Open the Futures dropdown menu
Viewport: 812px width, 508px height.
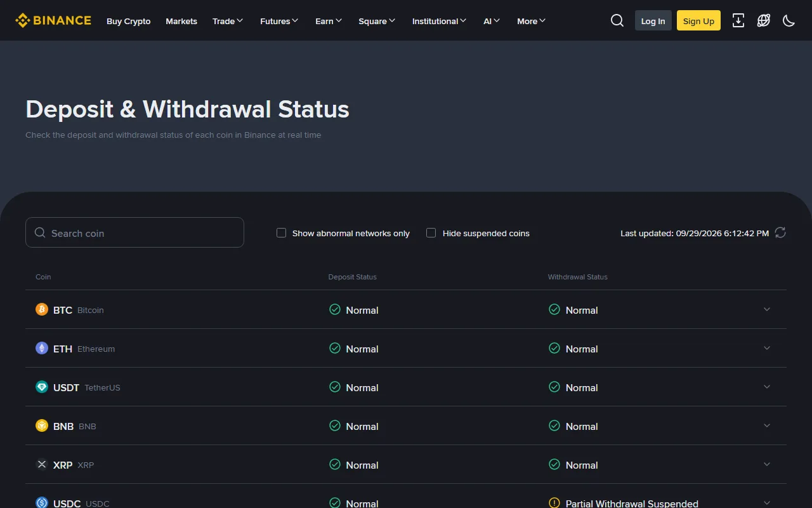coord(279,21)
